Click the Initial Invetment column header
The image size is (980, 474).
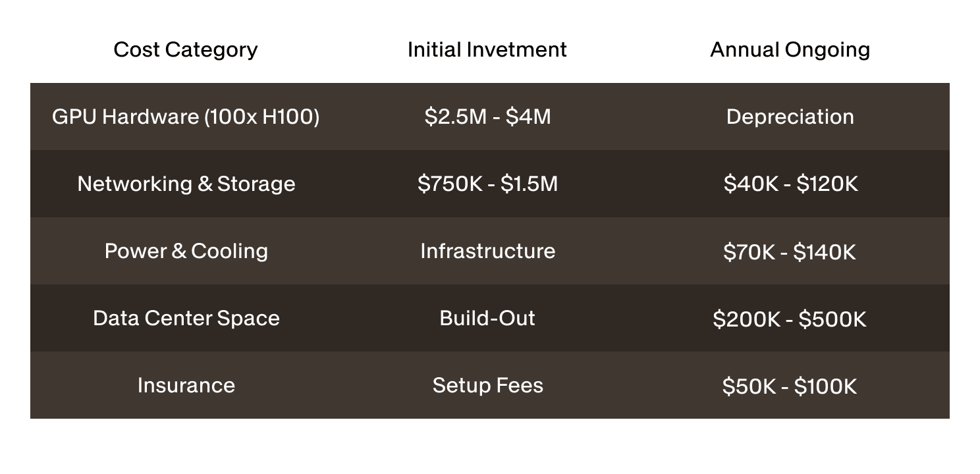point(487,50)
